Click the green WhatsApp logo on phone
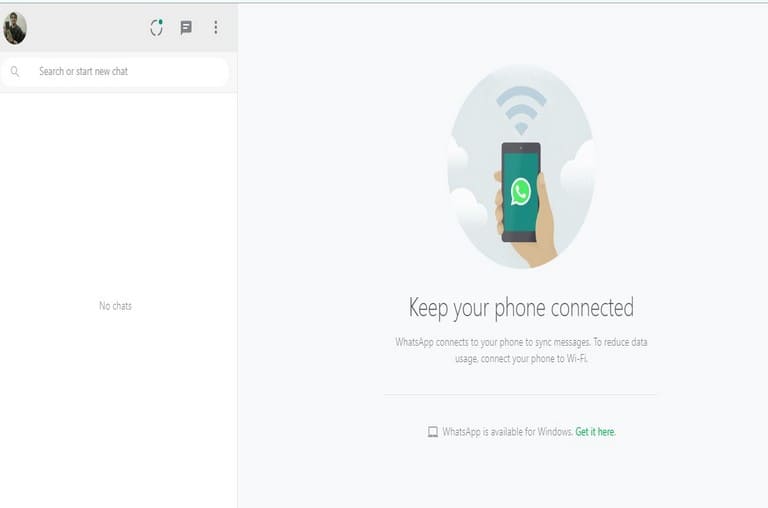The width and height of the screenshot is (768, 508). click(521, 192)
